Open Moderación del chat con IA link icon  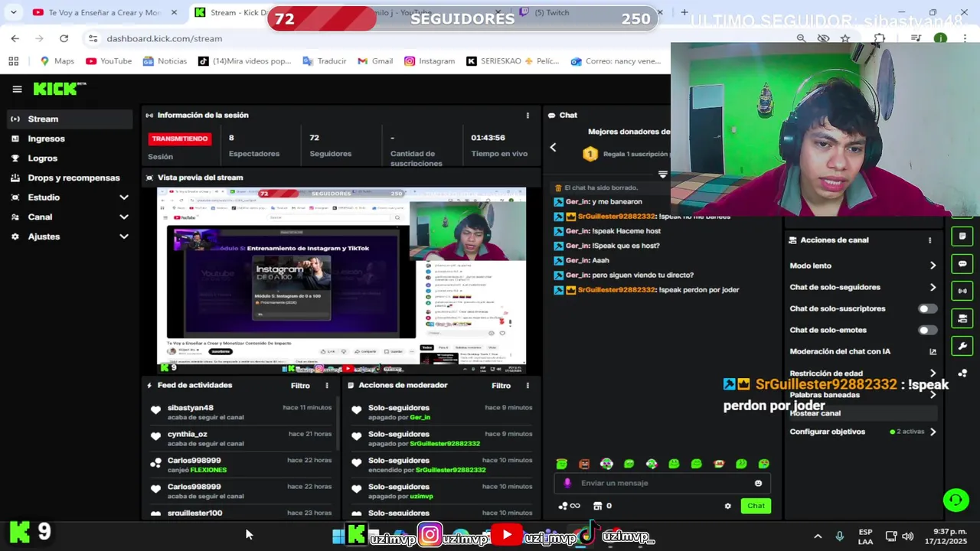(x=933, y=352)
